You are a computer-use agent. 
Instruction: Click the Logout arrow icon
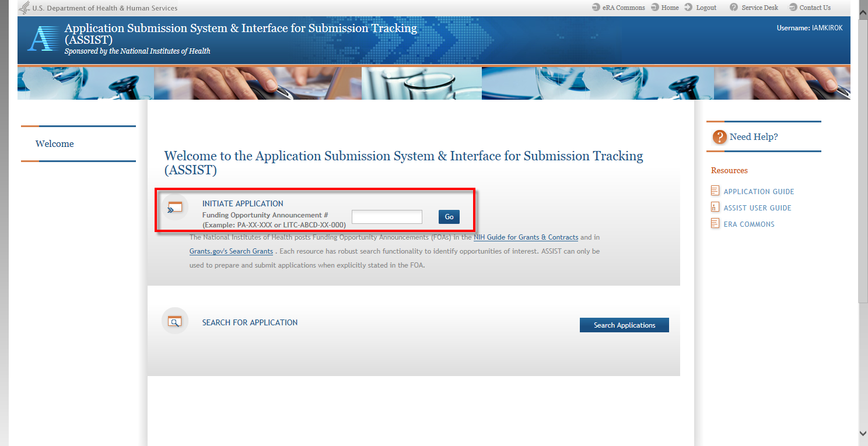point(688,8)
